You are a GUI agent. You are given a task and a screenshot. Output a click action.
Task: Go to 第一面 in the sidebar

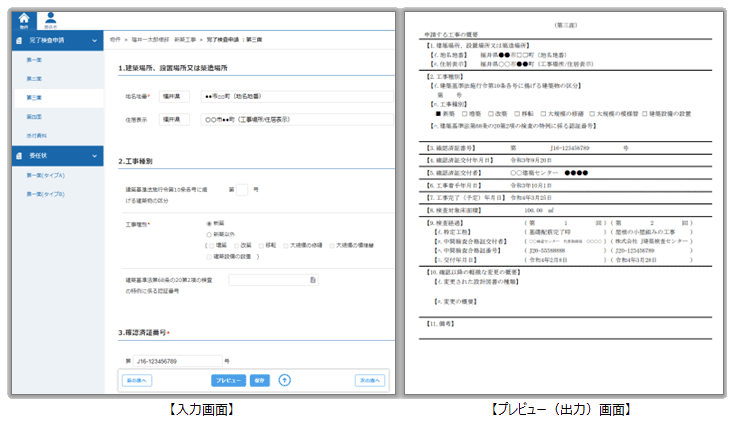(x=35, y=60)
